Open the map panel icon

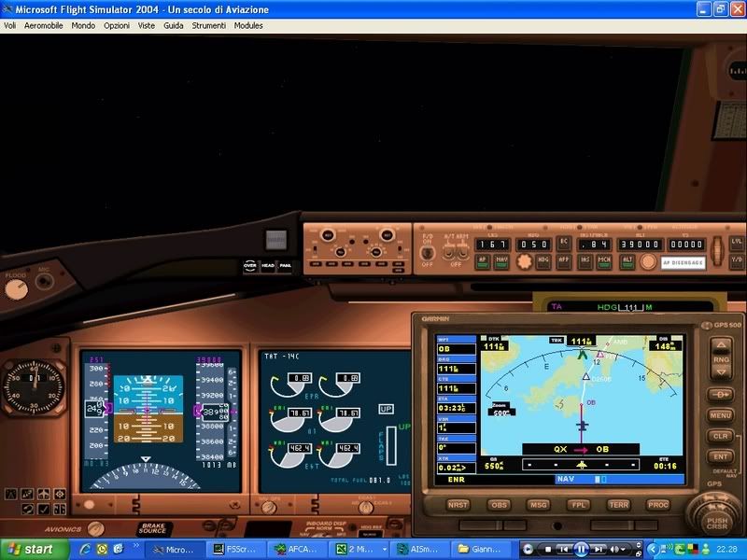27,495
